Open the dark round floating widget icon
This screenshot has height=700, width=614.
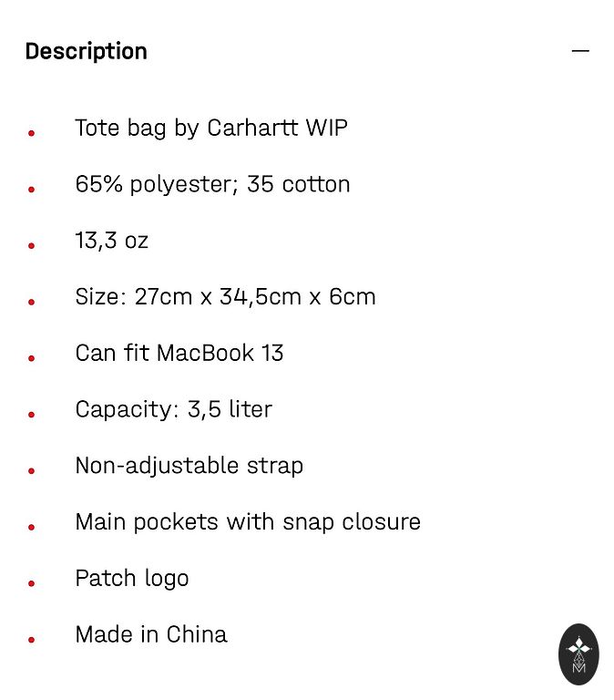(578, 654)
